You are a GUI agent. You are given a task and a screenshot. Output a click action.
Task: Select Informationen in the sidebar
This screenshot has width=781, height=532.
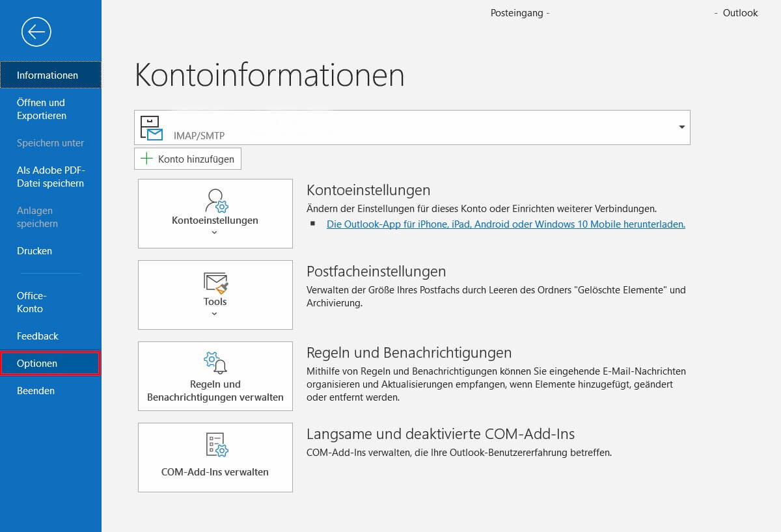click(51, 75)
